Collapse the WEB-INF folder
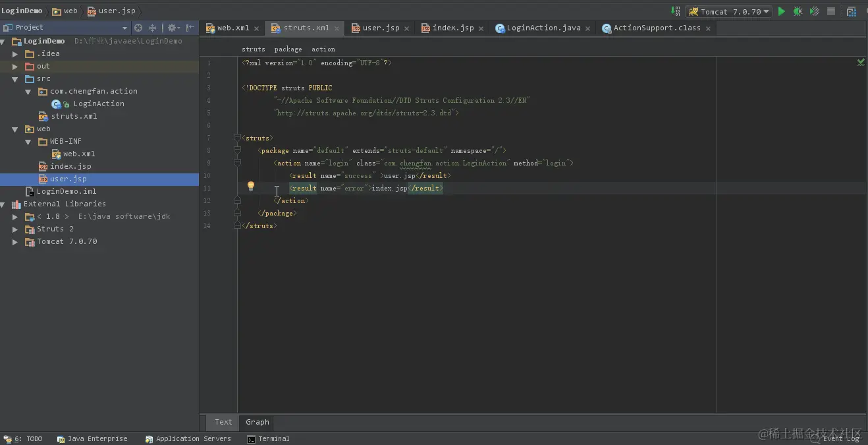 click(x=28, y=142)
